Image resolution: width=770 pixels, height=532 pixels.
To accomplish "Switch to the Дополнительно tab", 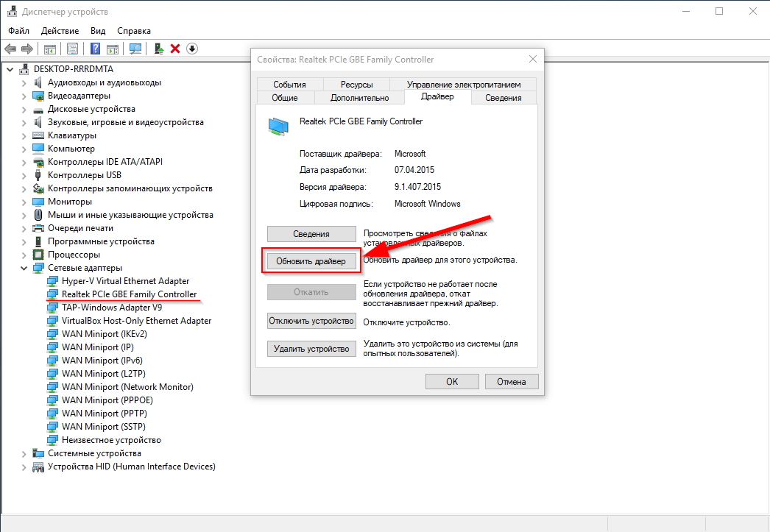I will point(359,98).
